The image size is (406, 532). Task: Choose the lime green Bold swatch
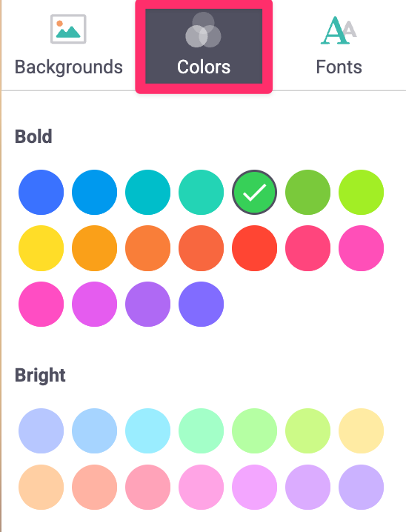point(362,193)
